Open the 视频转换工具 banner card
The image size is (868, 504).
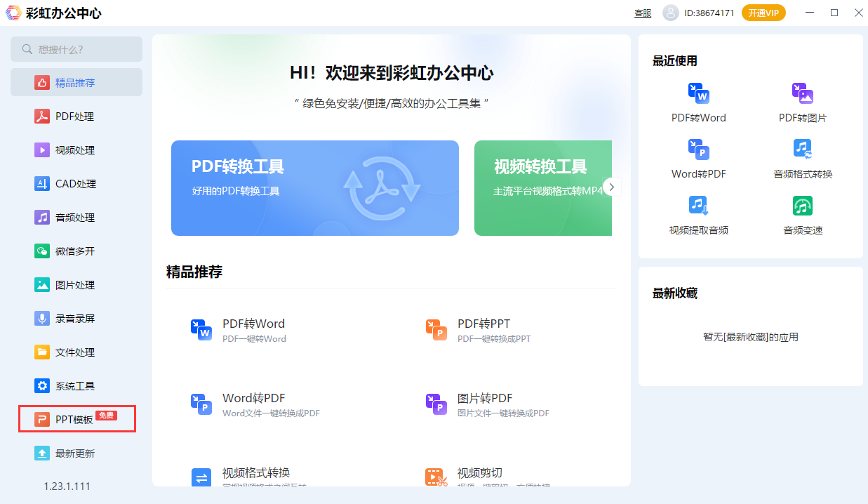point(543,188)
